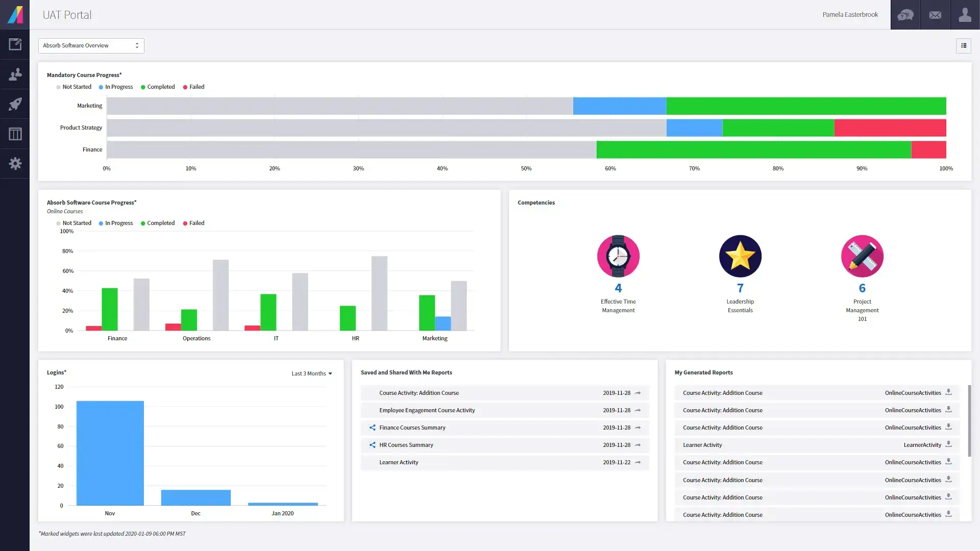Open the user menu for Pamela Easterbrook
Image resolution: width=980 pixels, height=551 pixels.
[850, 15]
